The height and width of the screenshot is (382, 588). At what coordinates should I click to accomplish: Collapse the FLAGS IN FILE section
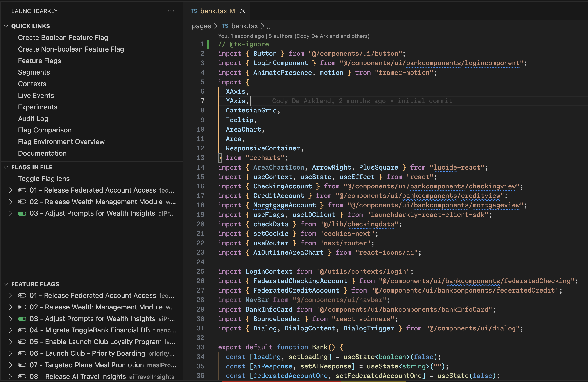[6, 167]
